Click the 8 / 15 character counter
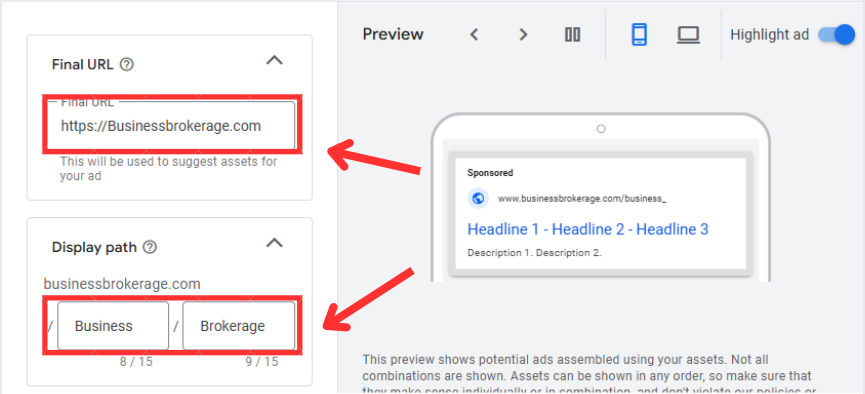The image size is (865, 394). [x=136, y=362]
